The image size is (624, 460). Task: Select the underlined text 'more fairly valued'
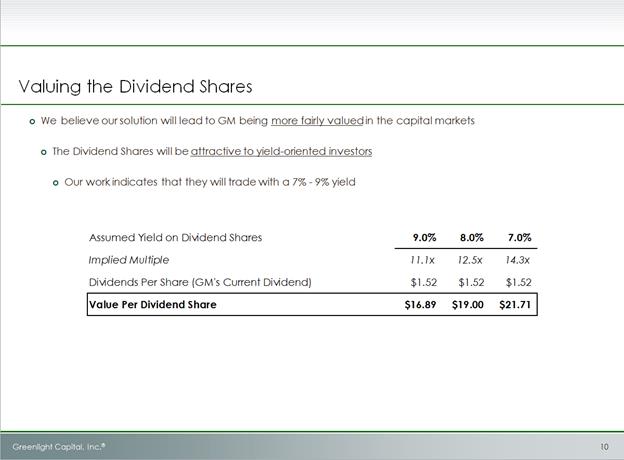[x=317, y=121]
